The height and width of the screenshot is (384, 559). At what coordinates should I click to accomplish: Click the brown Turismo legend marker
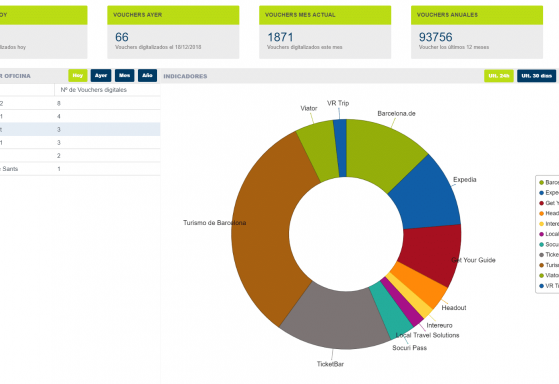[x=541, y=265]
